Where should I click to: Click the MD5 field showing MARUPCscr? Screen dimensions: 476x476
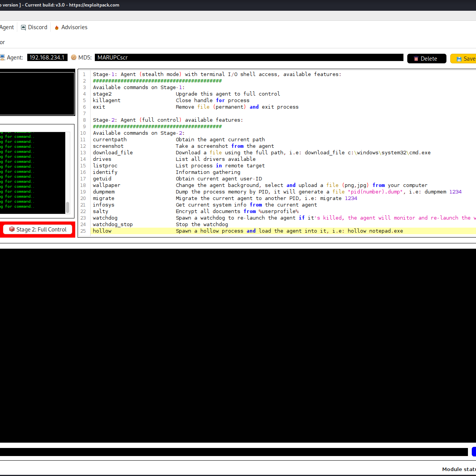point(249,58)
